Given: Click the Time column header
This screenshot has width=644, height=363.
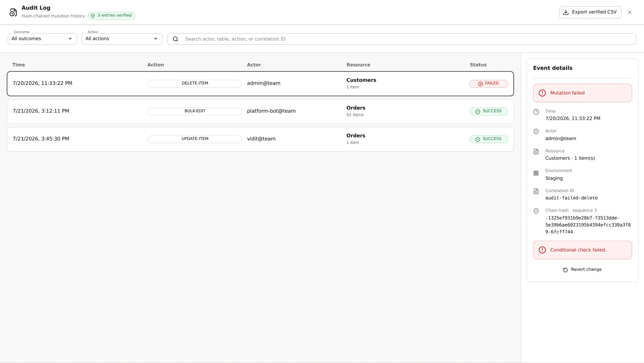Looking at the screenshot, I should pyautogui.click(x=19, y=65).
